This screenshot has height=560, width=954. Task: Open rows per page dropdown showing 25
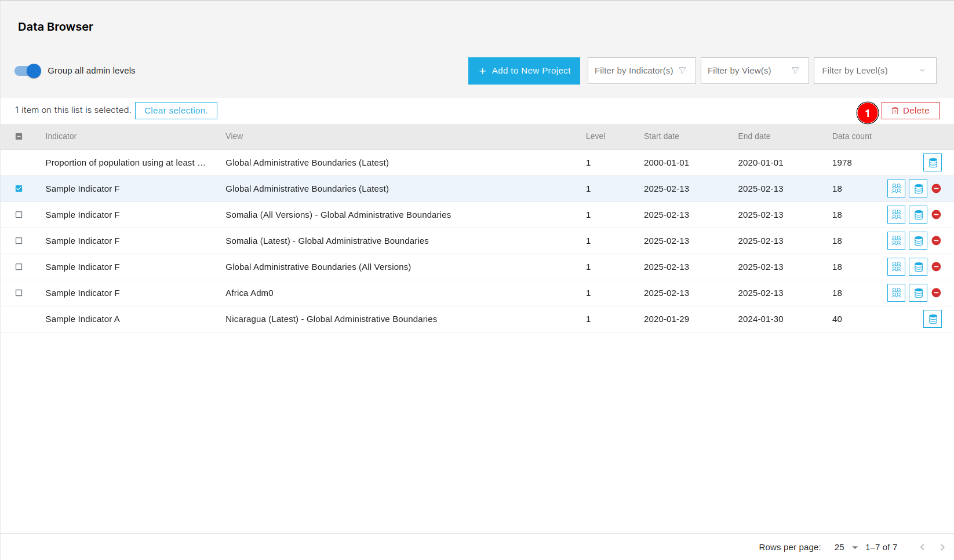(x=846, y=547)
